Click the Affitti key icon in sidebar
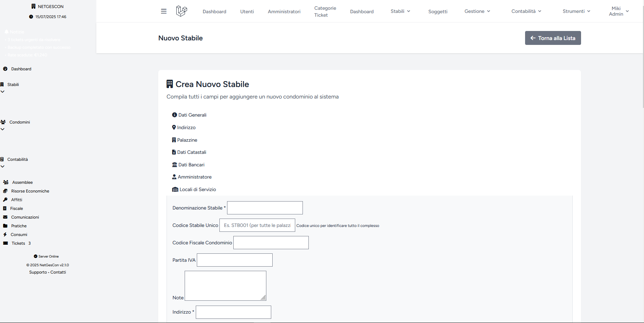 pos(5,200)
